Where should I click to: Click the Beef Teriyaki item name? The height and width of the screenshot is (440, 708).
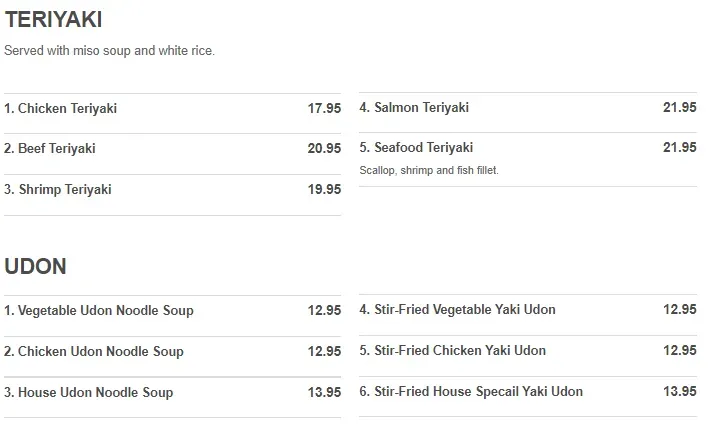50,149
